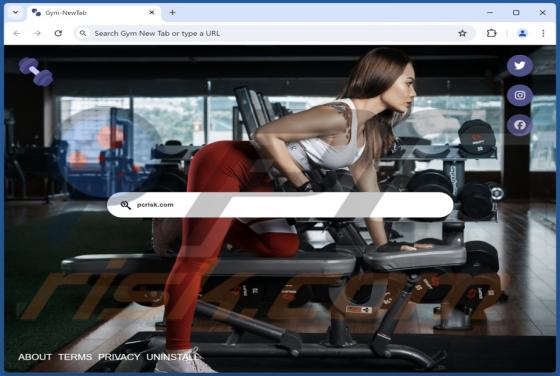Open the Twitter social link icon
This screenshot has height=376, width=560.
pyautogui.click(x=520, y=66)
